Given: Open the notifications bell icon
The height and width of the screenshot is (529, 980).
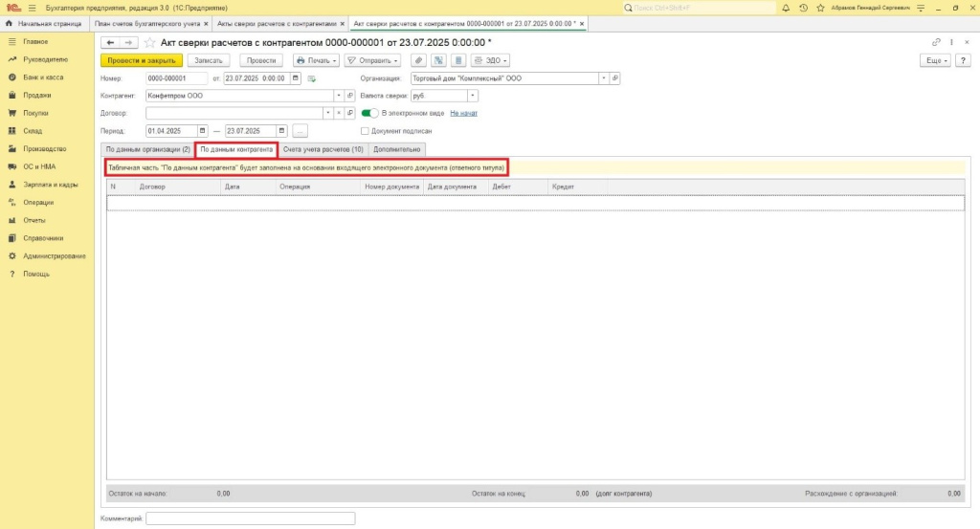Looking at the screenshot, I should click(x=785, y=8).
